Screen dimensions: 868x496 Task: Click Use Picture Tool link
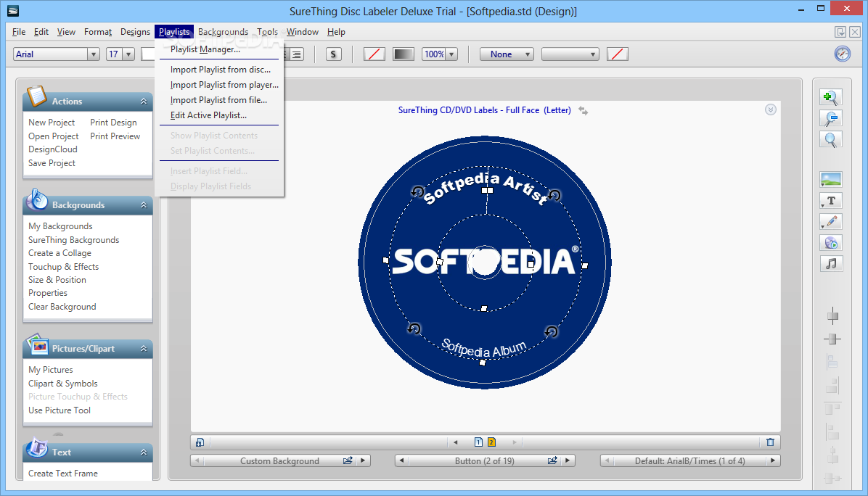[60, 410]
